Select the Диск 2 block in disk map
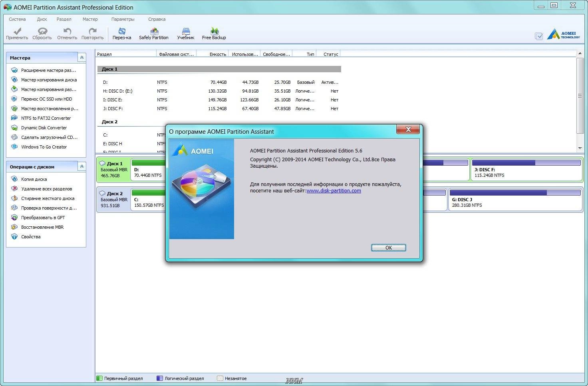588x386 pixels. (113, 199)
